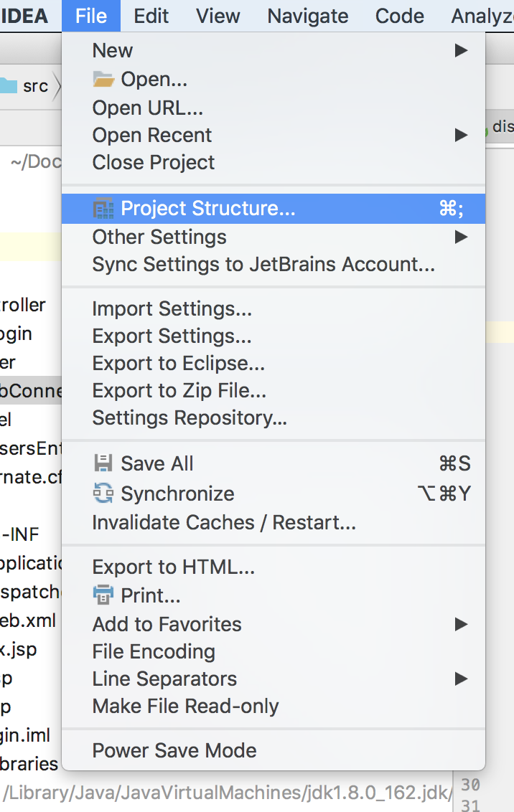Image resolution: width=514 pixels, height=812 pixels.
Task: Select the -INF folder in project tree
Action: pyautogui.click(x=20, y=534)
